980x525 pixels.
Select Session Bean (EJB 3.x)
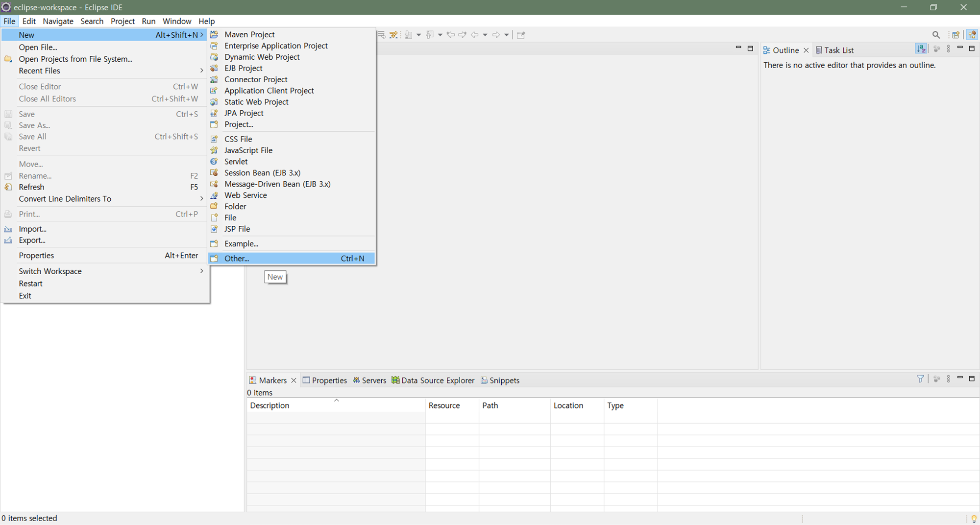(292, 173)
